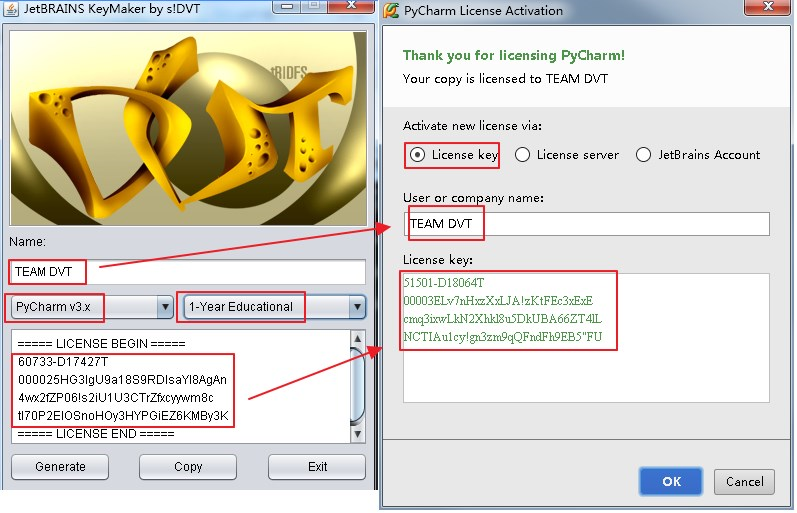Click the '===== LICENSE BEGIN =====' line
This screenshot has height=513, width=797.
(101, 344)
